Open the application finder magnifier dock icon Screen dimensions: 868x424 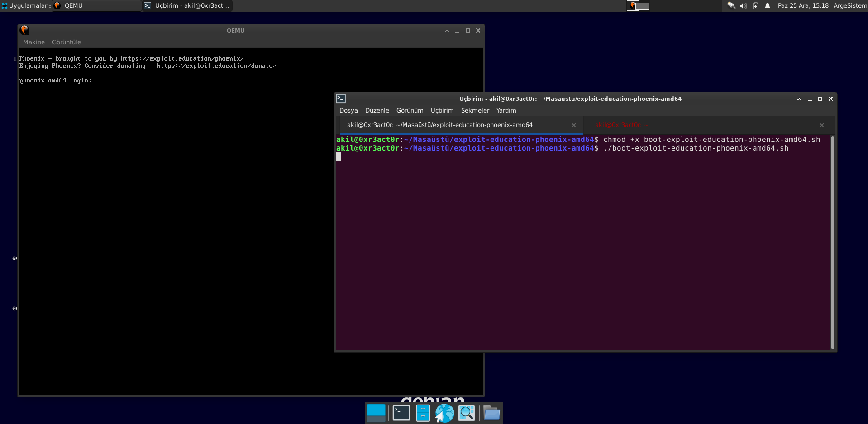(x=467, y=413)
